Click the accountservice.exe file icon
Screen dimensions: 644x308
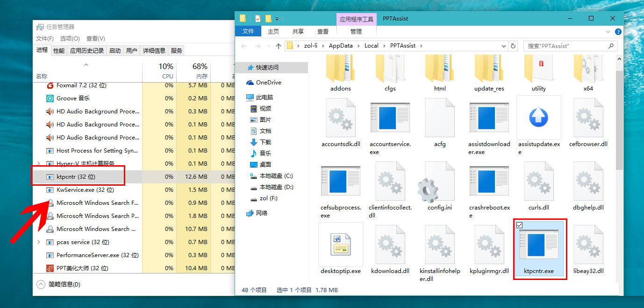390,118
